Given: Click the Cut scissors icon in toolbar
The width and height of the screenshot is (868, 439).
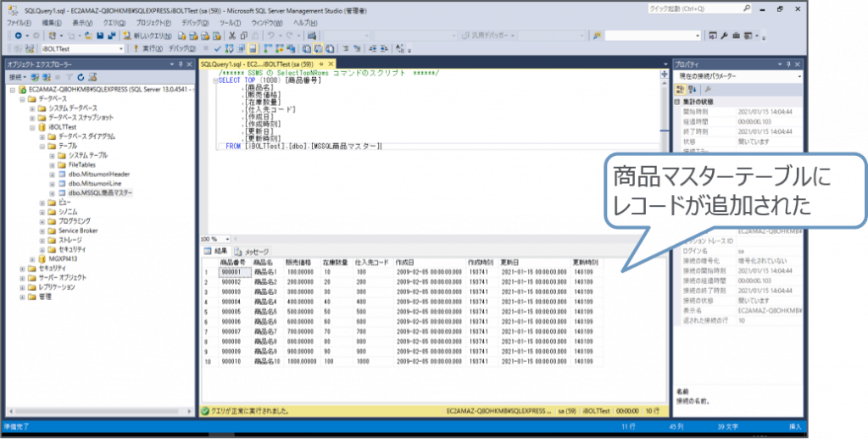Looking at the screenshot, I should [x=231, y=36].
